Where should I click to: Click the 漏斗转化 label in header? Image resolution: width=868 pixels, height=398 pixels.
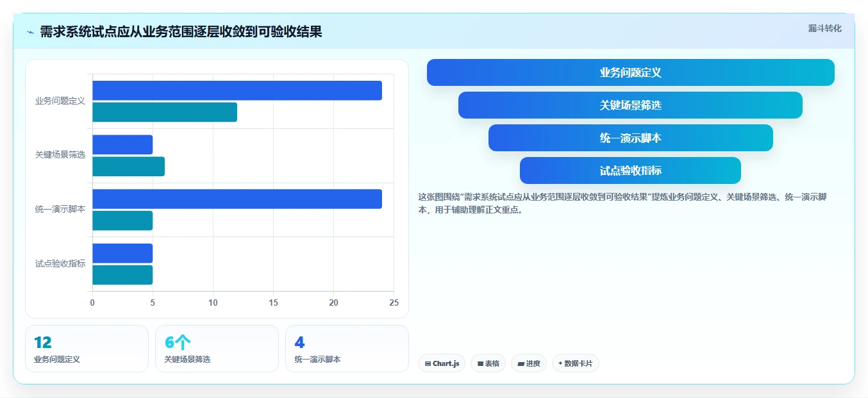pyautogui.click(x=824, y=28)
